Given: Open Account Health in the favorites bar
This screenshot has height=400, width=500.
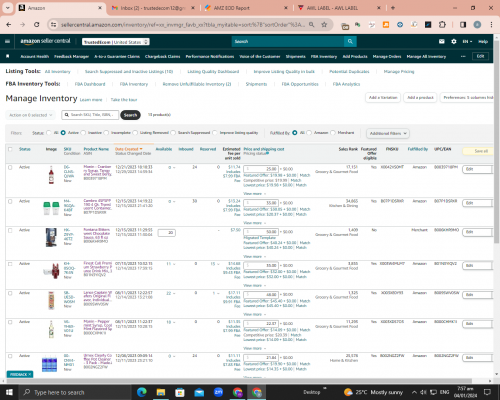Looking at the screenshot, I should (35, 56).
